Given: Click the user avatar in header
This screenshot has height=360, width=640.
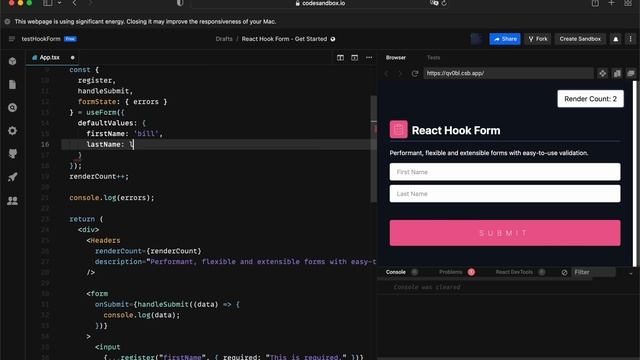Looking at the screenshot, I should 477,39.
